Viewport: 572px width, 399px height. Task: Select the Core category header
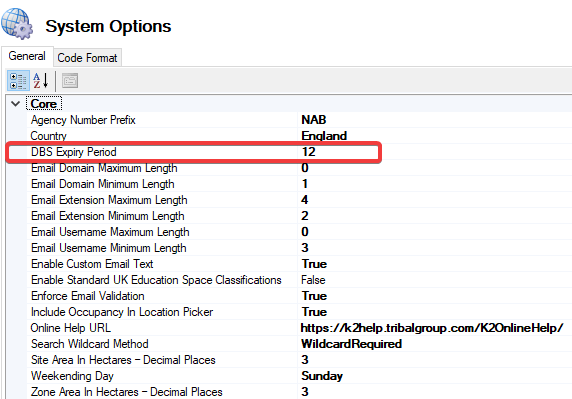click(x=44, y=104)
